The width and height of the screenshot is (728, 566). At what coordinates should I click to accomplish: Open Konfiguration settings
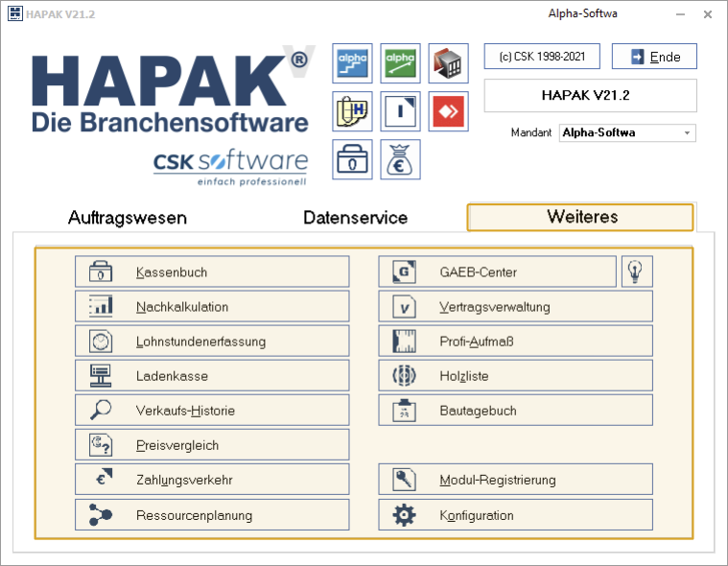click(515, 515)
